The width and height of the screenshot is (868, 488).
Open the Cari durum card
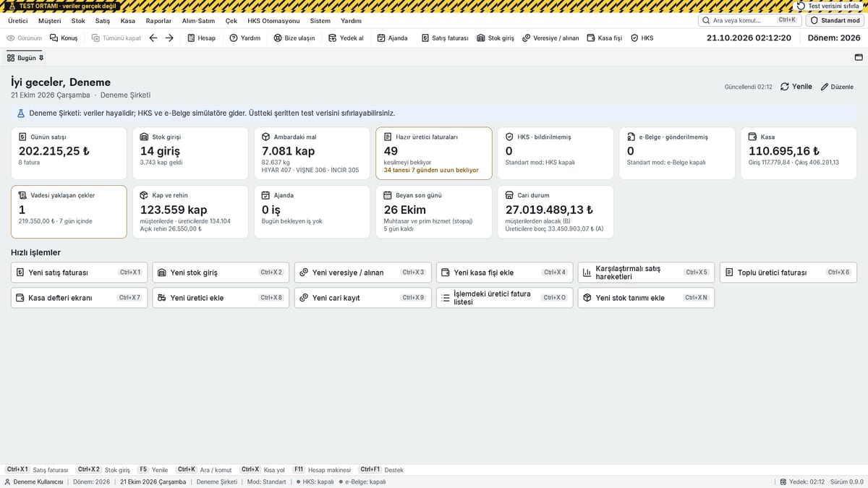(556, 212)
